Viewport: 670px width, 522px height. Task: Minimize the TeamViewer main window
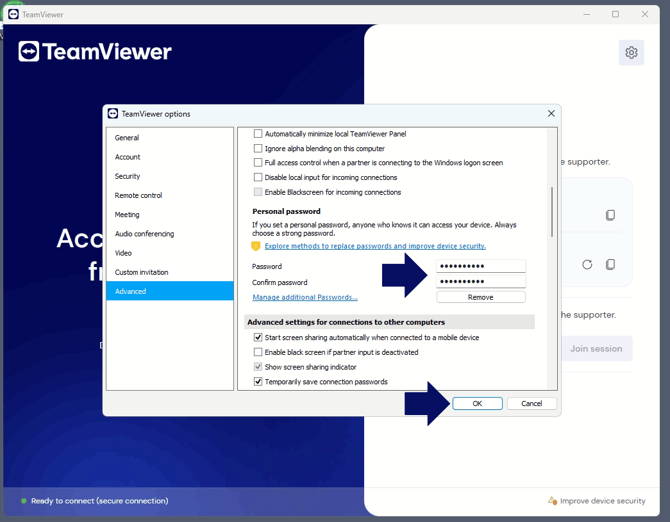pyautogui.click(x=586, y=14)
